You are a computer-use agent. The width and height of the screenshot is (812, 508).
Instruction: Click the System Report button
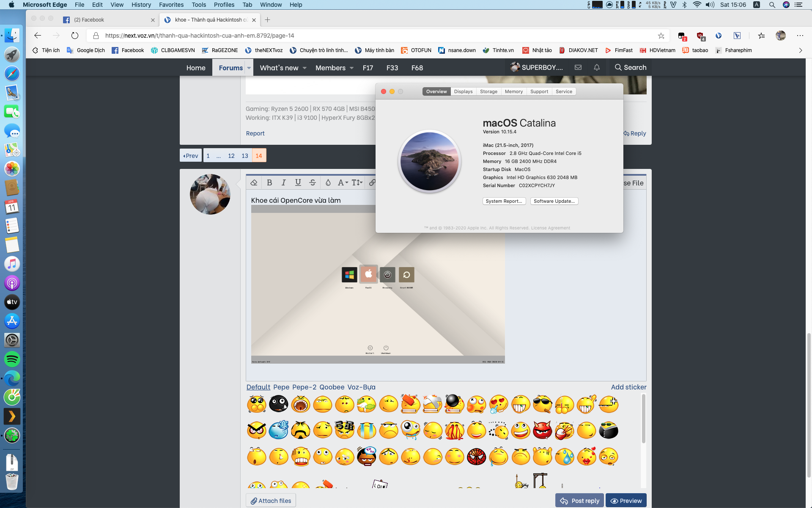[504, 201]
